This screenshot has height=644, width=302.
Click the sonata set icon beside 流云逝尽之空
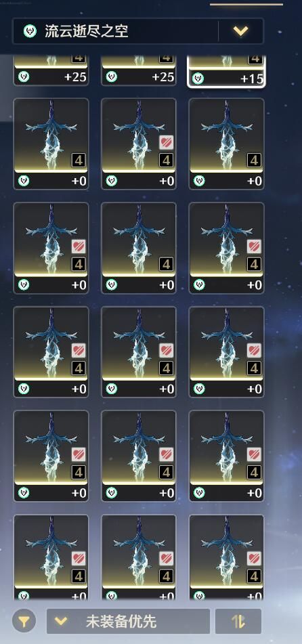(x=30, y=30)
